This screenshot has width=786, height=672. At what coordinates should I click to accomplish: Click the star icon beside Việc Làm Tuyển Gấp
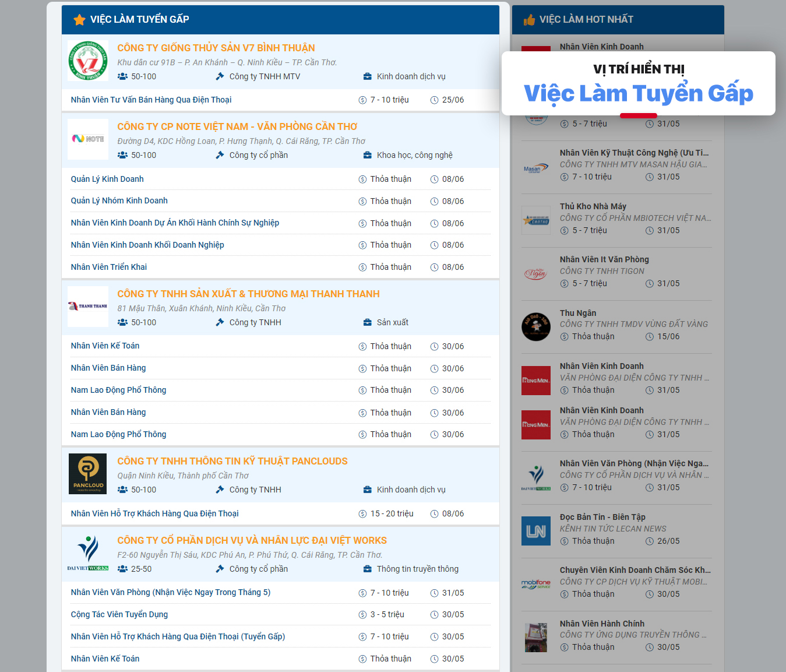[x=79, y=20]
